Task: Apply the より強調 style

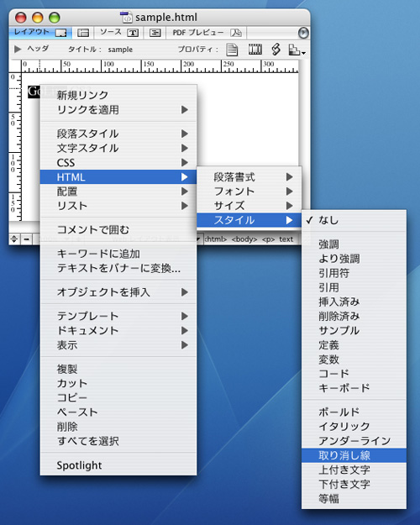Action: (354, 259)
